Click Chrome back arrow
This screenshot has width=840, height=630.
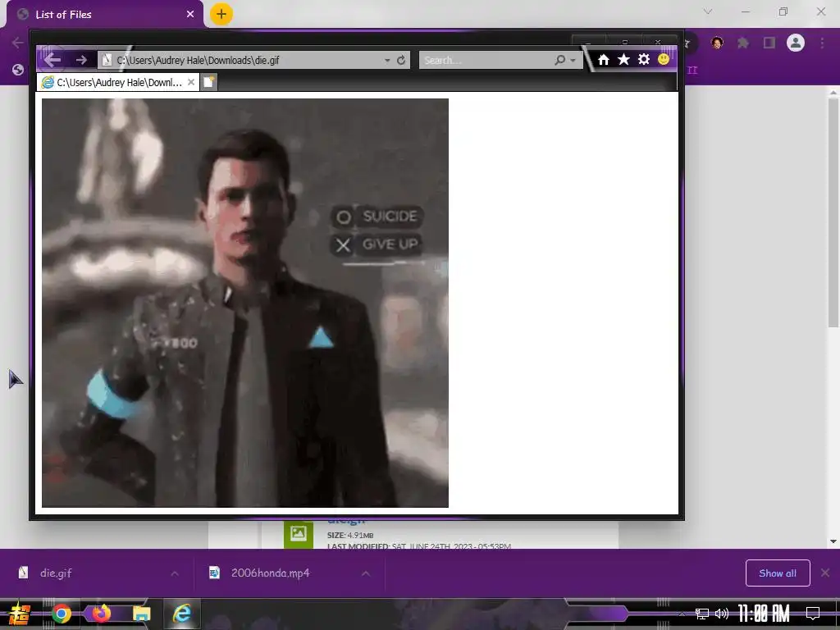tap(17, 43)
